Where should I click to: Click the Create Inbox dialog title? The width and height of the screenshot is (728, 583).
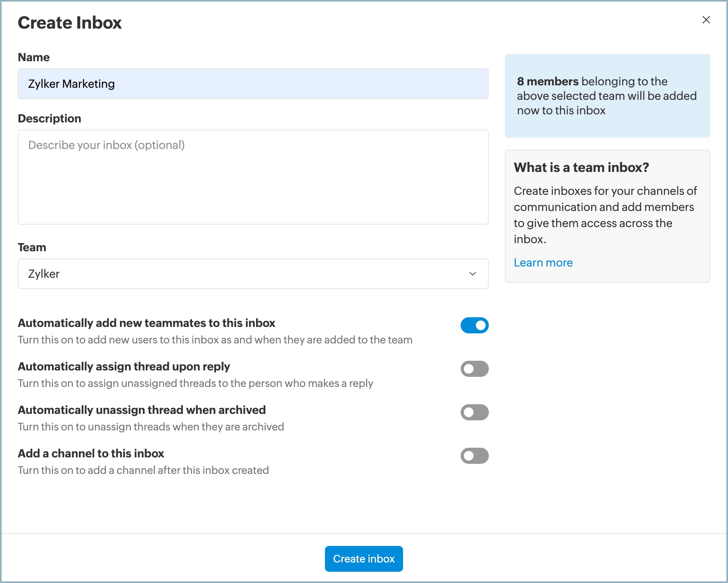pos(70,23)
